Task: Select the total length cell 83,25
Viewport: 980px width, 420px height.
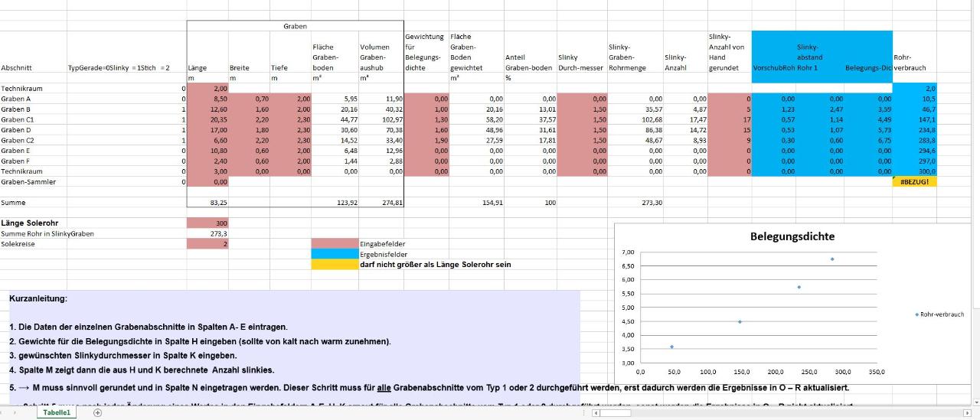Action: tap(207, 202)
